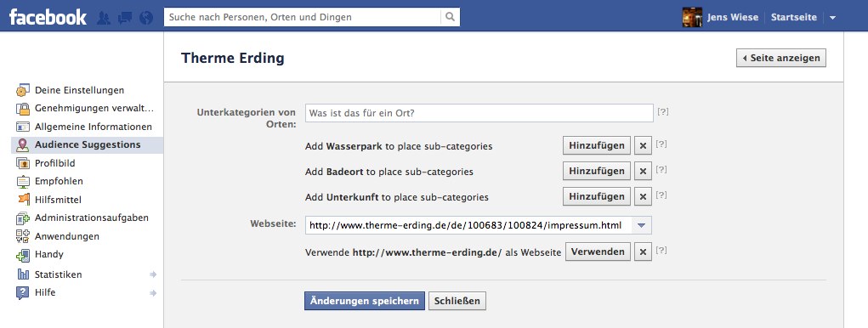Click the Hilfsmittel flag icon

(23, 200)
